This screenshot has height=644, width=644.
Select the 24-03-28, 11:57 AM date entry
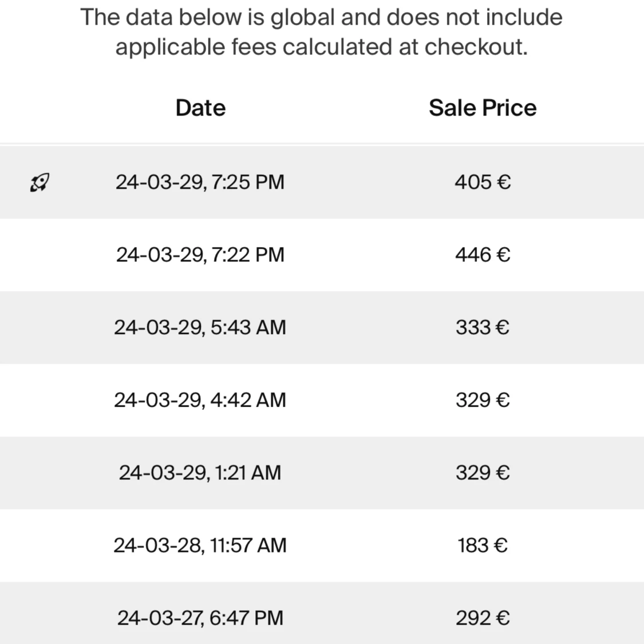click(200, 546)
